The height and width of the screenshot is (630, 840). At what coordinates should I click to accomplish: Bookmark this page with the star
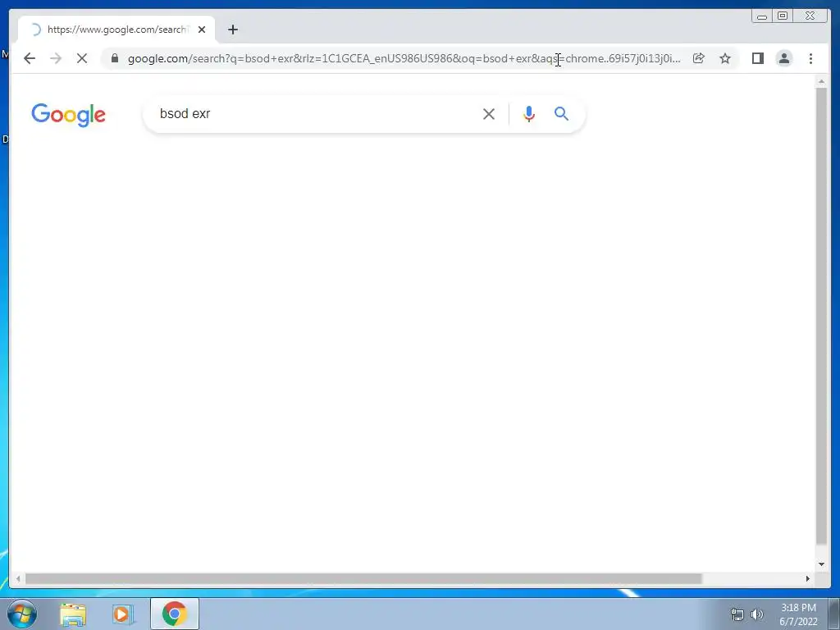pos(725,58)
